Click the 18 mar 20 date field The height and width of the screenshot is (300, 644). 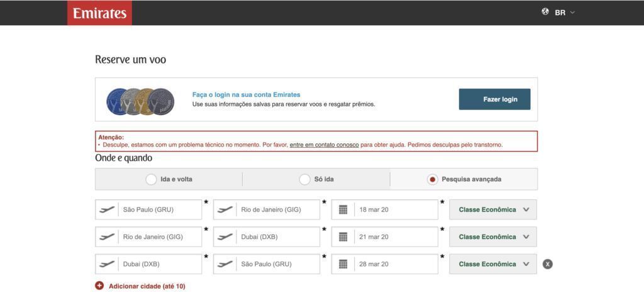pyautogui.click(x=385, y=209)
